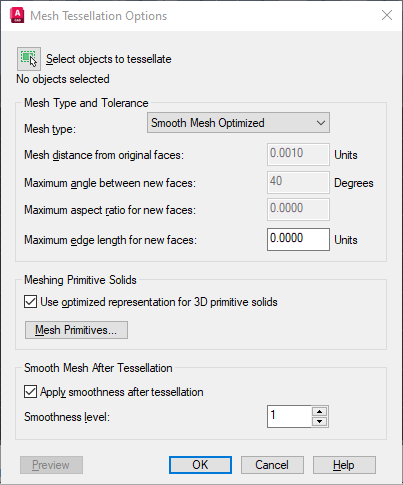Image resolution: width=403 pixels, height=485 pixels.
Task: Click the dropdown arrow beside Smooth Mesh Optimized
Action: (321, 123)
